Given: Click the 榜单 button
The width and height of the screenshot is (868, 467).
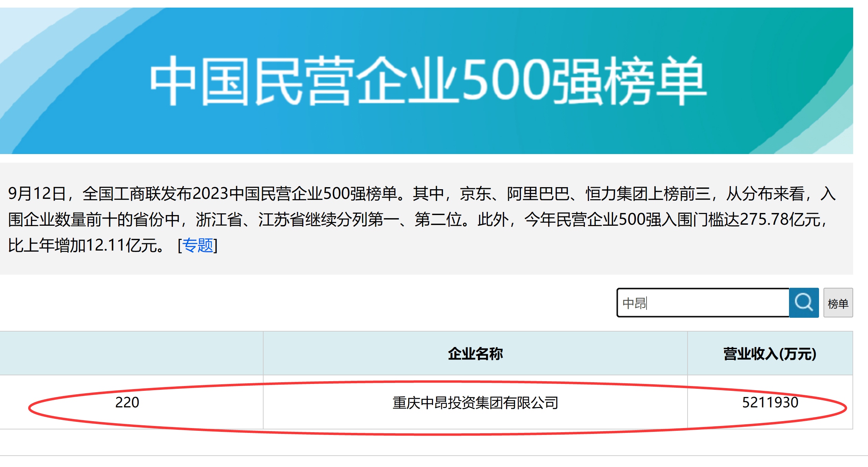Looking at the screenshot, I should click(x=838, y=303).
